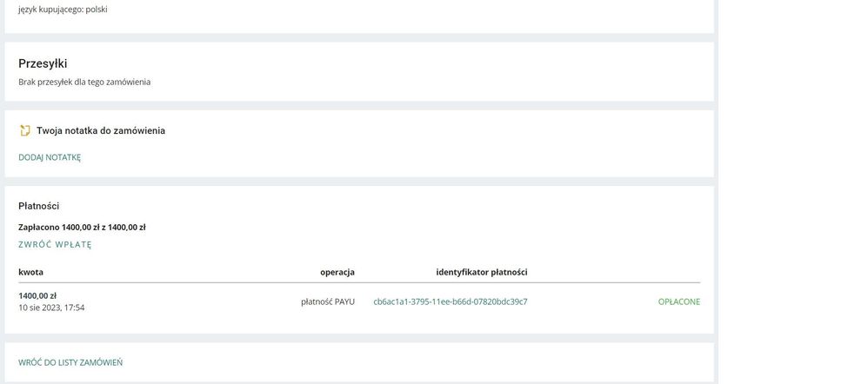The height and width of the screenshot is (384, 868).
Task: Click ZWRÓĆ WPŁATĘ to refund payment
Action: (55, 245)
